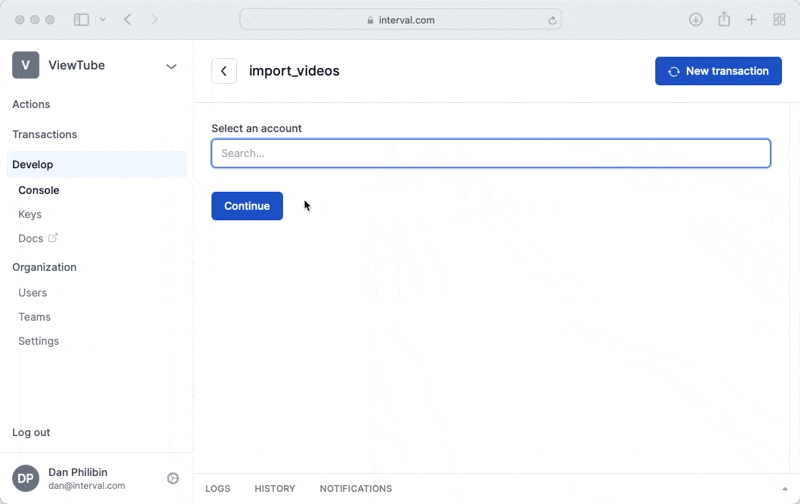Reload the interval.com page
The height and width of the screenshot is (504, 800).
[552, 20]
